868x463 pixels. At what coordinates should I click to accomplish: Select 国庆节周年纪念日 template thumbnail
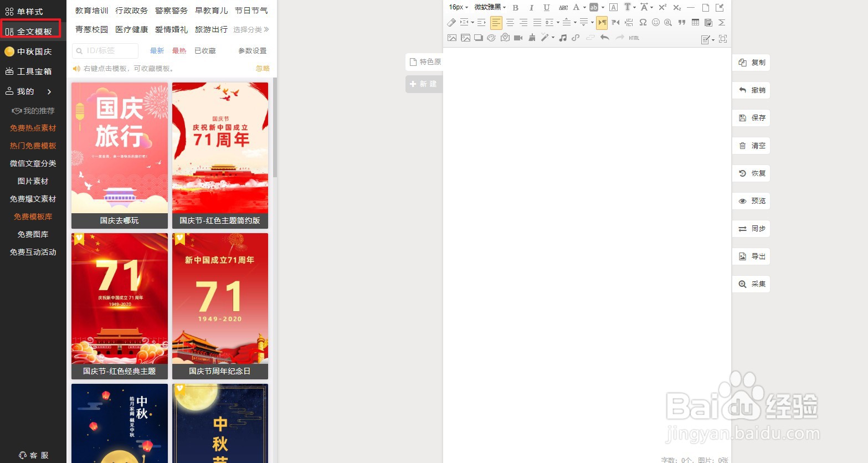tap(220, 306)
